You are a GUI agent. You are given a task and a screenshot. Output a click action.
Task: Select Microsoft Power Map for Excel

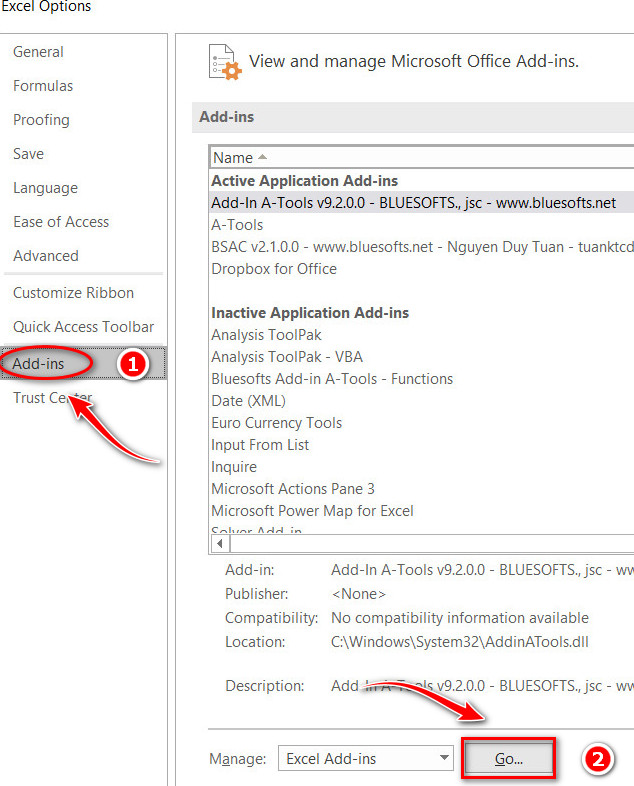(x=312, y=511)
